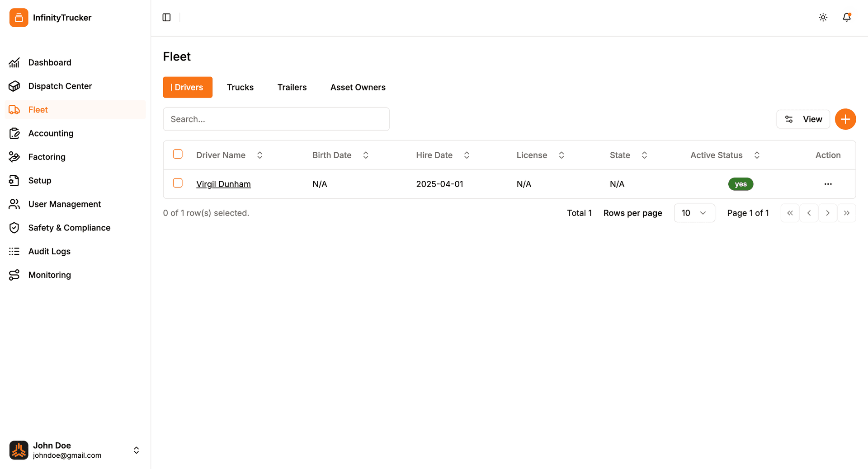This screenshot has height=469, width=868.
Task: Open the Asset Owners tab
Action: (x=358, y=87)
